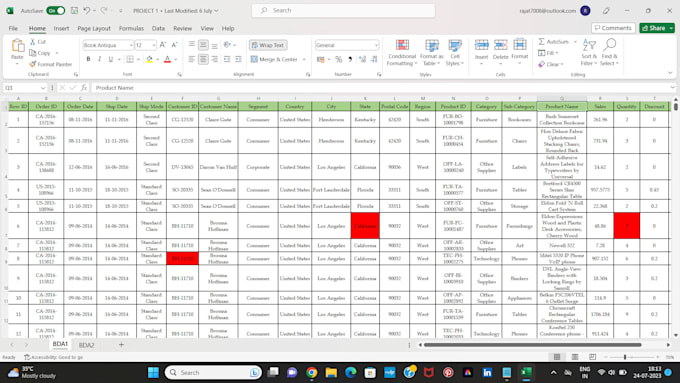The image size is (680, 383).
Task: Open Chrome from the taskbar
Action: [x=311, y=373]
